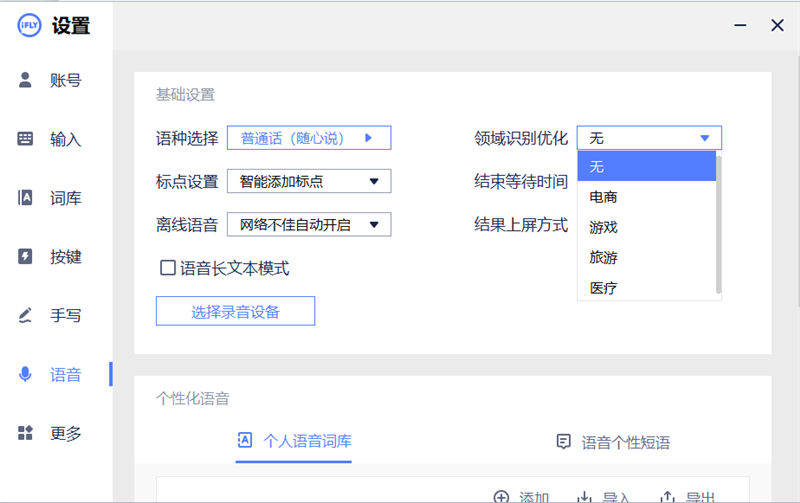
Task: Open the 标点设置 dropdown
Action: (308, 181)
